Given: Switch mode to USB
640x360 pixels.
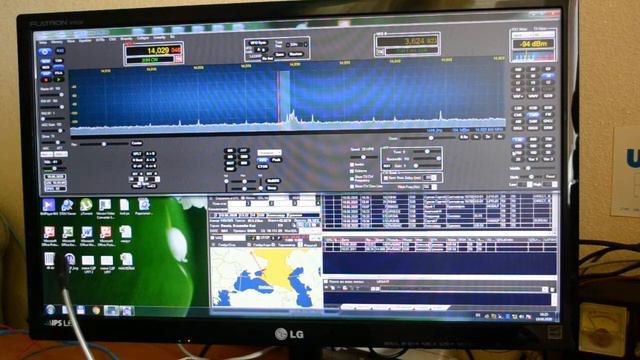Looking at the screenshot, I should 533,108.
